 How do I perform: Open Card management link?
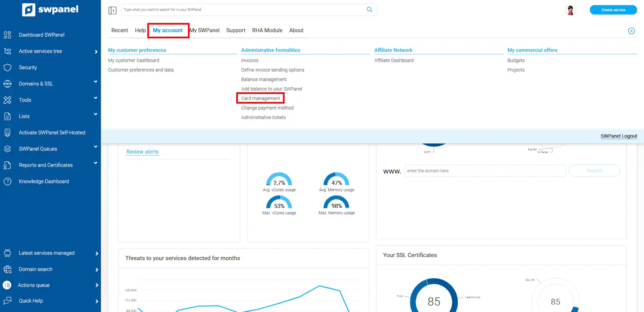point(260,98)
